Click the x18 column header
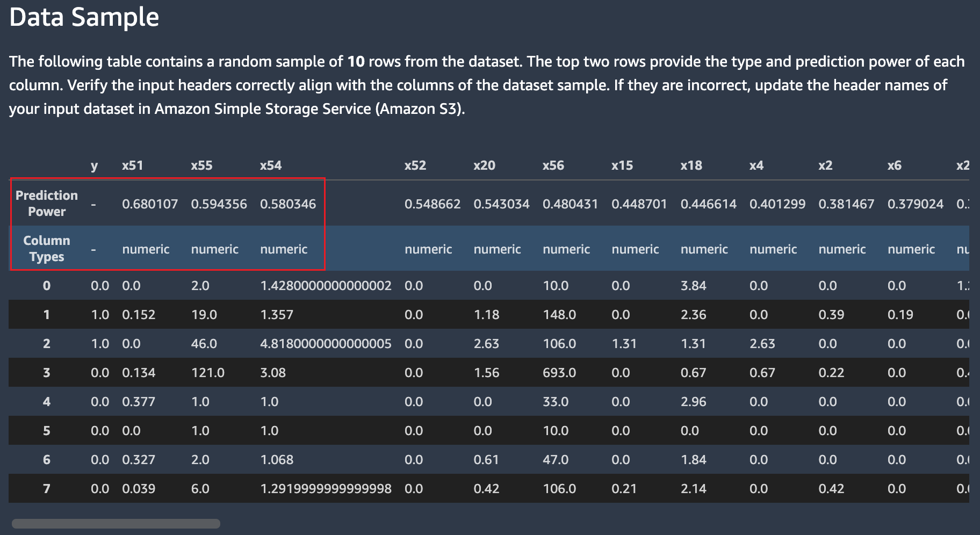This screenshot has width=980, height=535. pyautogui.click(x=691, y=165)
